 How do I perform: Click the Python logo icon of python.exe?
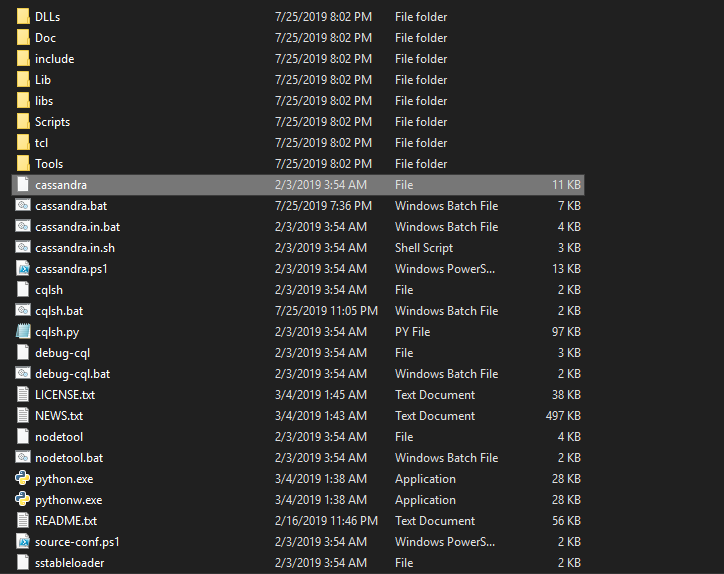(x=23, y=478)
